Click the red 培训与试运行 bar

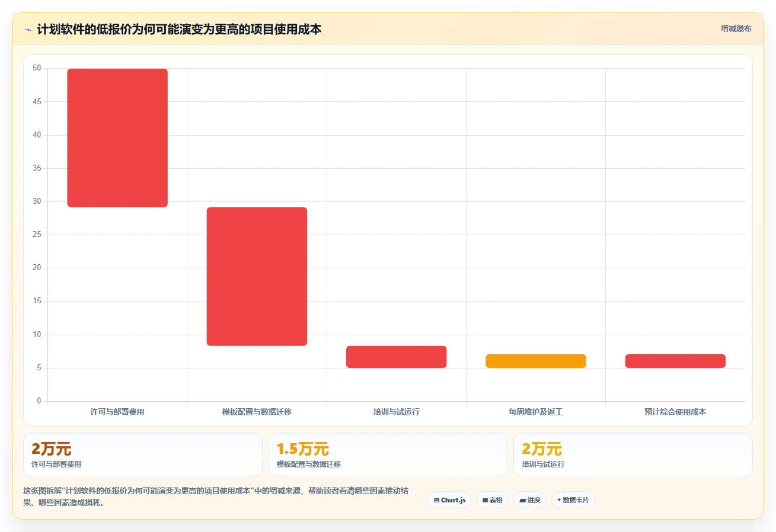point(396,357)
